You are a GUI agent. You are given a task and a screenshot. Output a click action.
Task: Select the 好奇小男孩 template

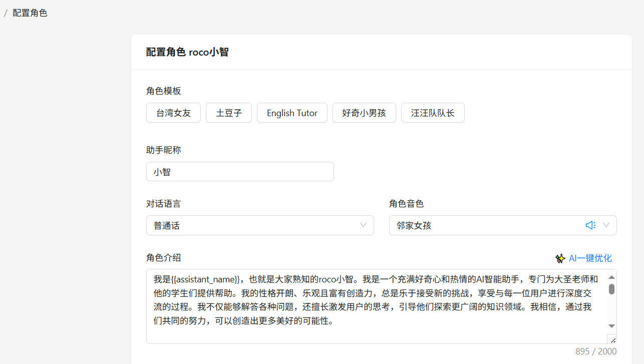pos(364,113)
